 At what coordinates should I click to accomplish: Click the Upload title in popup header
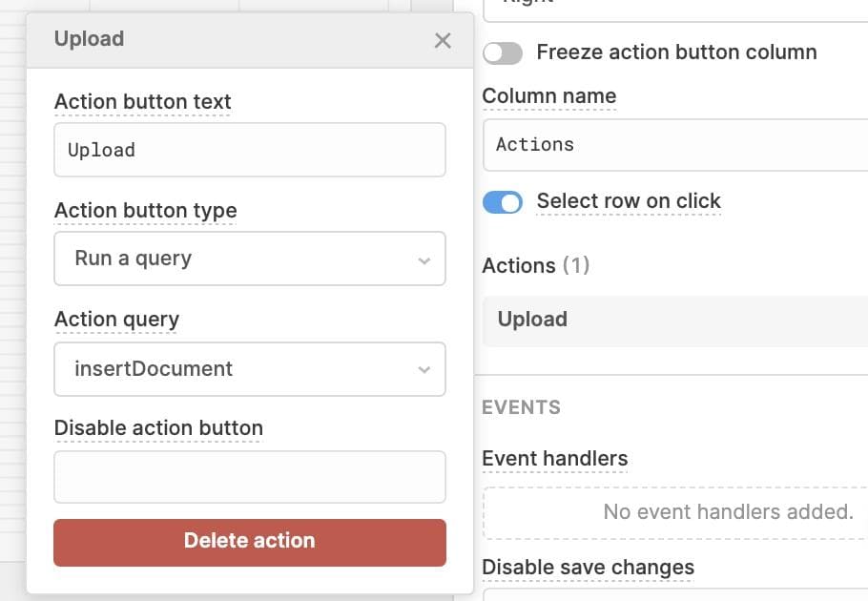point(89,39)
